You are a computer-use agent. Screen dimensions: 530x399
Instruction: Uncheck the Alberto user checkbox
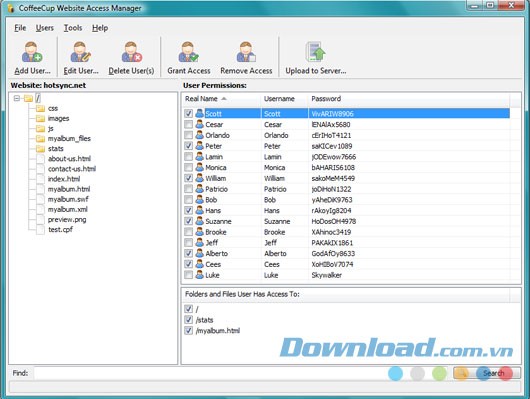click(189, 253)
